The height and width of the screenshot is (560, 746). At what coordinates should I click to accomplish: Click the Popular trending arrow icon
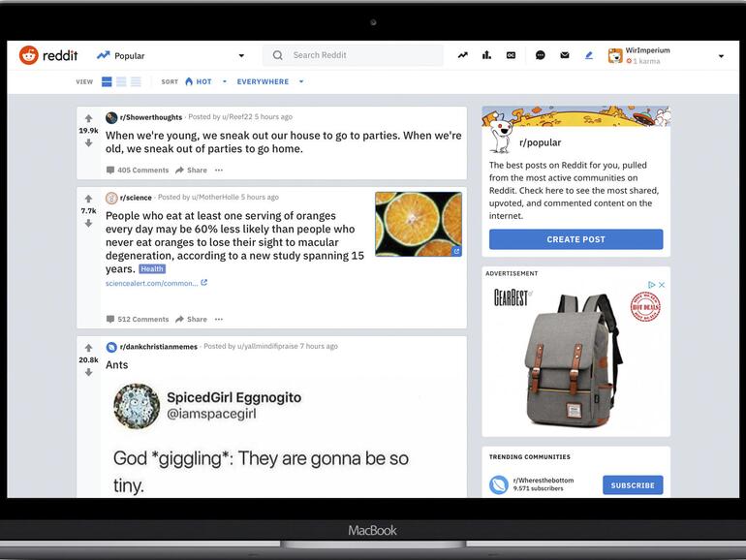[104, 55]
